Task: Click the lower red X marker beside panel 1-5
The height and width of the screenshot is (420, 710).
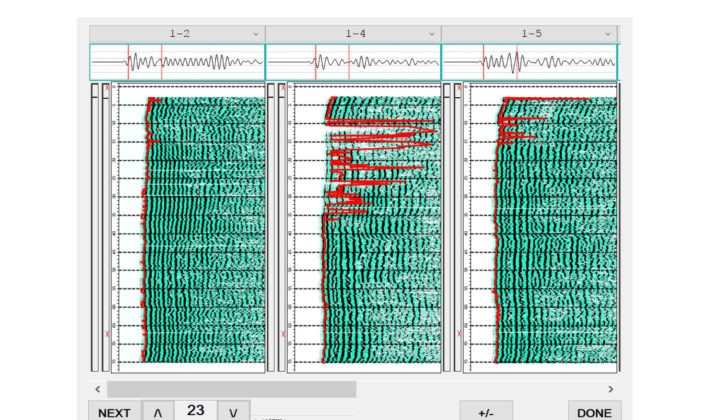Action: pos(459,334)
